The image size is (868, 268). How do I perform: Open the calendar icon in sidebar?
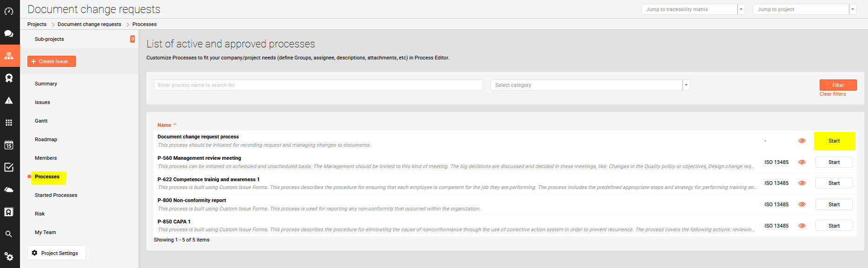(x=9, y=145)
